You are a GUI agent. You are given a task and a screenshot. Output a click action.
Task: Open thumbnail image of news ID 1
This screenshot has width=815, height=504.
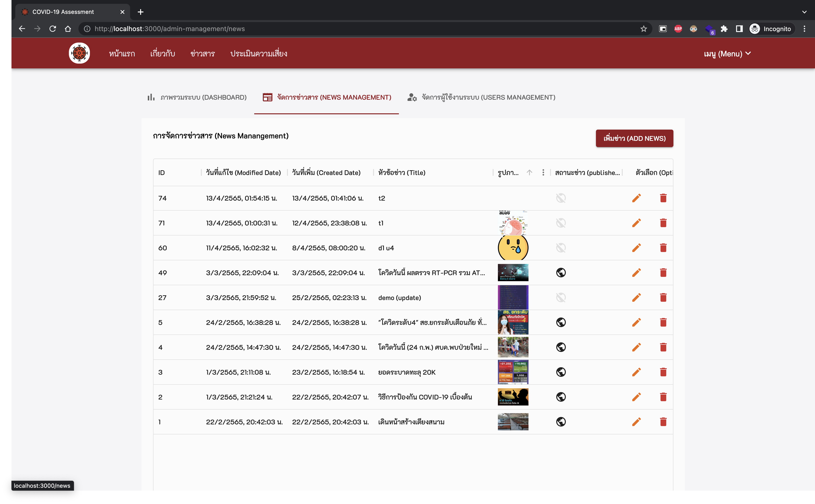click(513, 422)
